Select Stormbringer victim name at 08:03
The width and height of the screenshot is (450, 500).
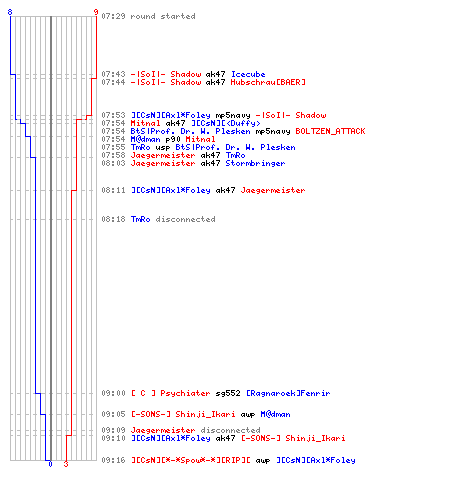(x=255, y=163)
